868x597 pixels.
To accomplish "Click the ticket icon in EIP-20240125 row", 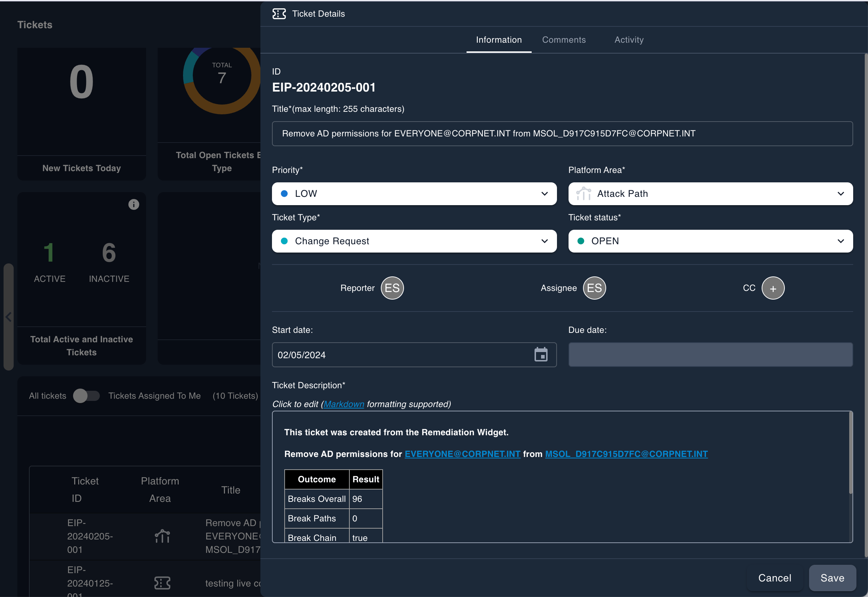I will tap(162, 583).
